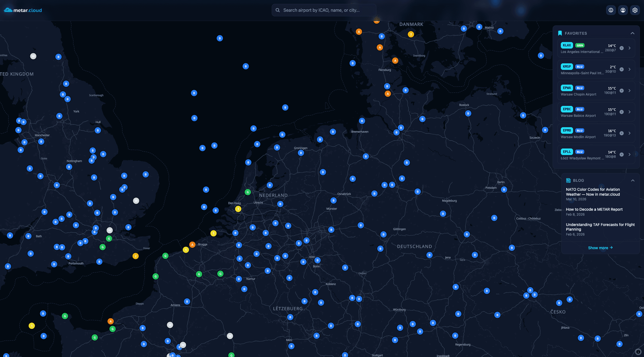Click yellow marker labeled 2 near Dover

136,256
